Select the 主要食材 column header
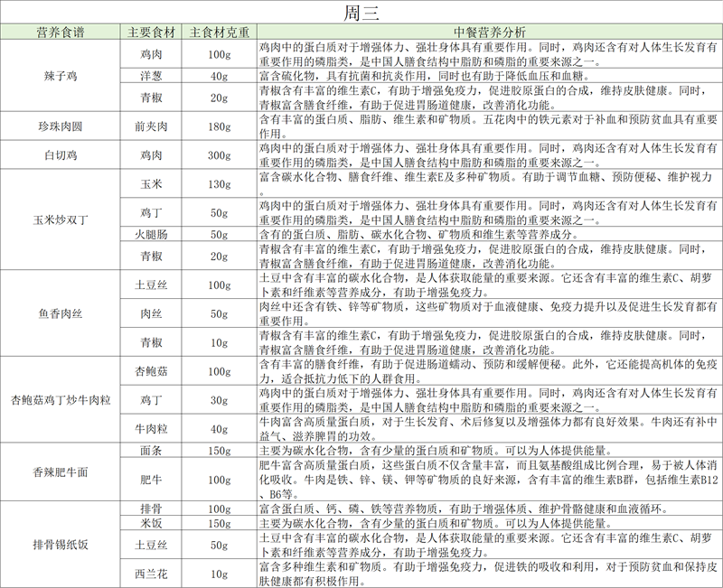The width and height of the screenshot is (723, 588). click(x=150, y=33)
